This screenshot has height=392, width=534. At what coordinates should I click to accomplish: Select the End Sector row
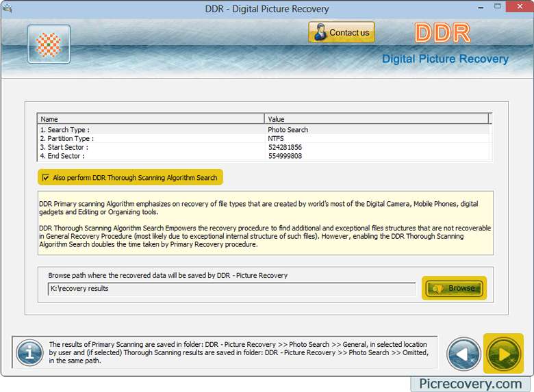click(x=264, y=156)
